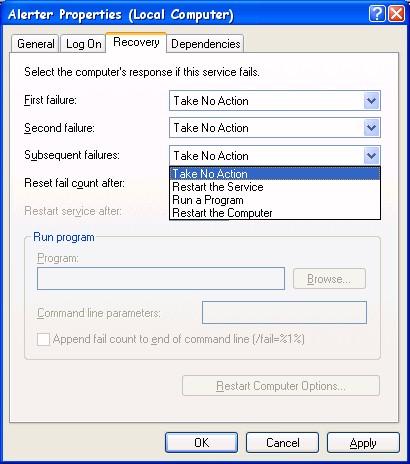Toggle Append fail count checkbox
This screenshot has height=464, width=410.
coord(43,339)
